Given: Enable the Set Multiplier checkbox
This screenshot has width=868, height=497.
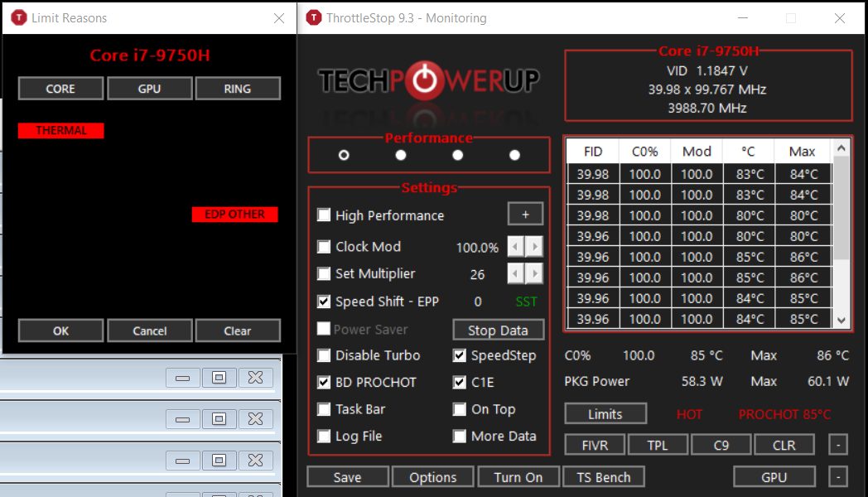Looking at the screenshot, I should click(x=324, y=273).
